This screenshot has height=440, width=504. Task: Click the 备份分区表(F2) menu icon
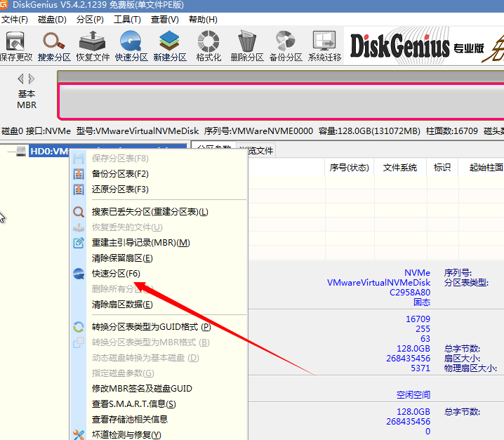point(79,174)
